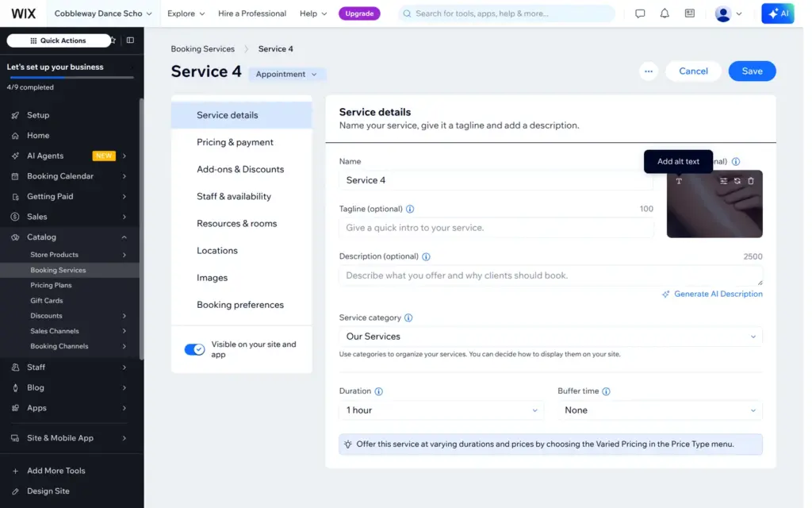Collapse the sidebar panel icon
812x508 pixels.
click(130, 40)
